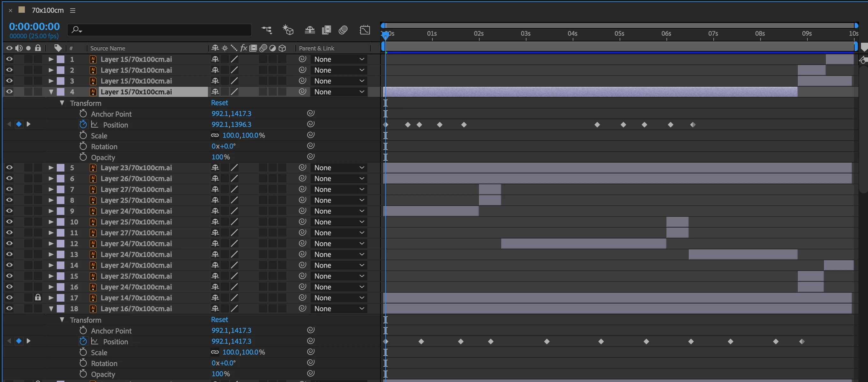
Task: Enable Frame Blending for all layers
Action: (x=326, y=30)
